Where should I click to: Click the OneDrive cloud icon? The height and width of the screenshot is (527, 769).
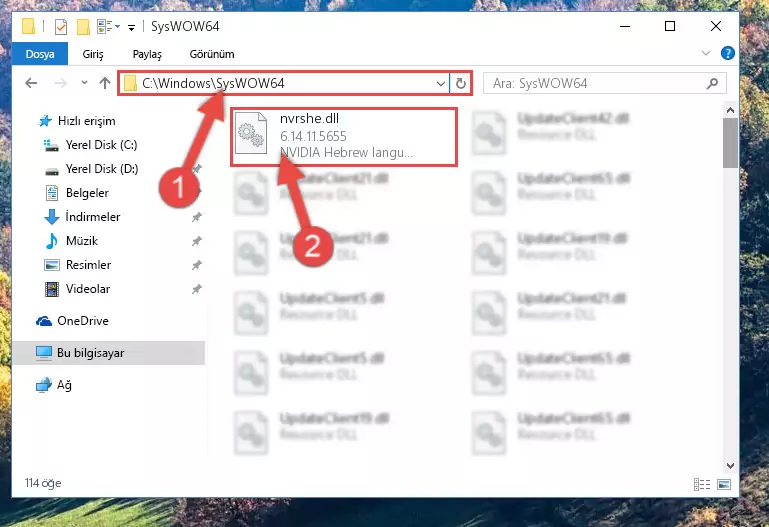pos(44,321)
